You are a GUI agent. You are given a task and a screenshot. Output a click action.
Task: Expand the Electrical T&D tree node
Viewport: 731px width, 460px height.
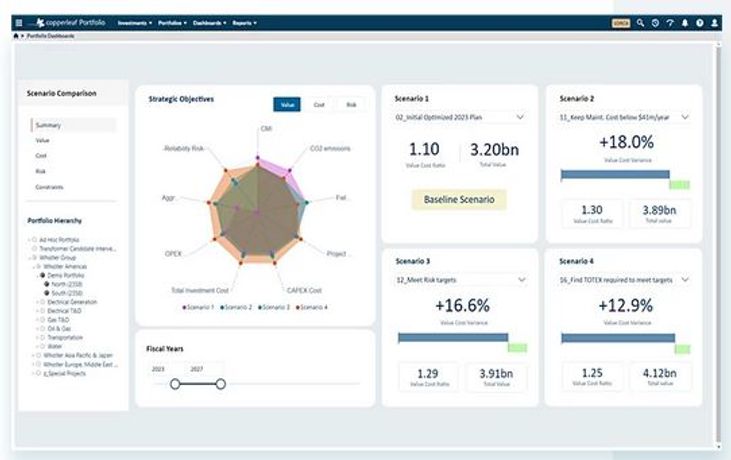click(37, 310)
